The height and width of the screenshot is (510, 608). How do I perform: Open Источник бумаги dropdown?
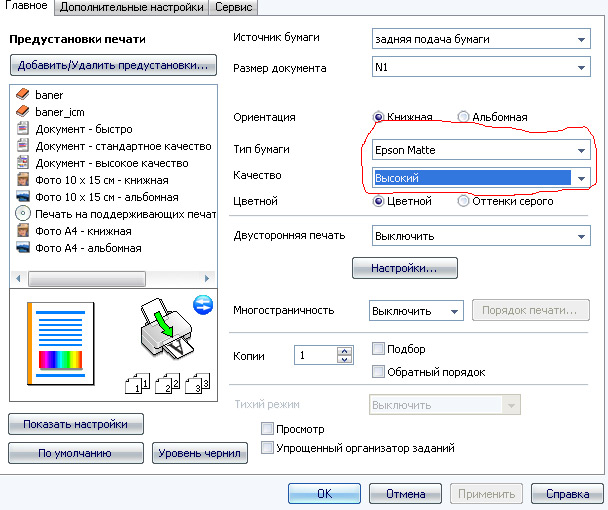coord(481,39)
